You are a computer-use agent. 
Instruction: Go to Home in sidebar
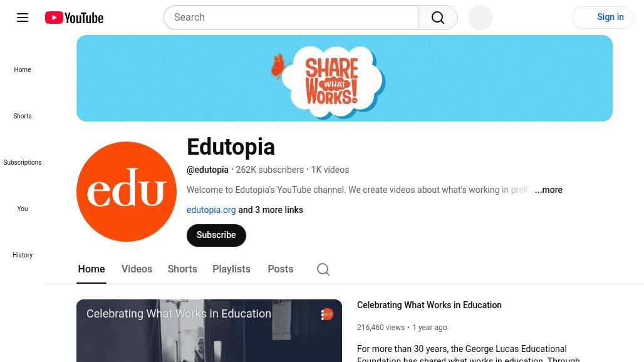tap(23, 70)
